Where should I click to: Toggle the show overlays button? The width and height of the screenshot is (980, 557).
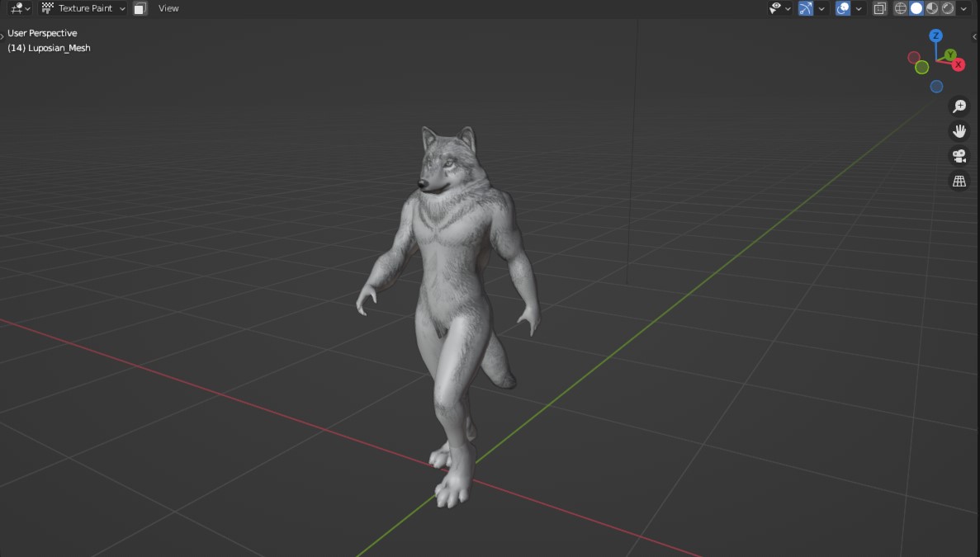coord(843,8)
